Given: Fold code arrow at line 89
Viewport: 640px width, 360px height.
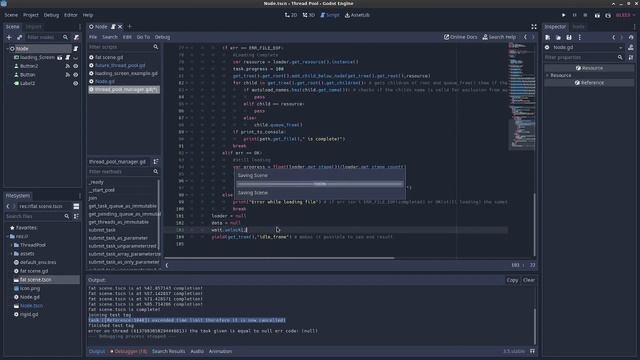Looking at the screenshot, I should 187,132.
